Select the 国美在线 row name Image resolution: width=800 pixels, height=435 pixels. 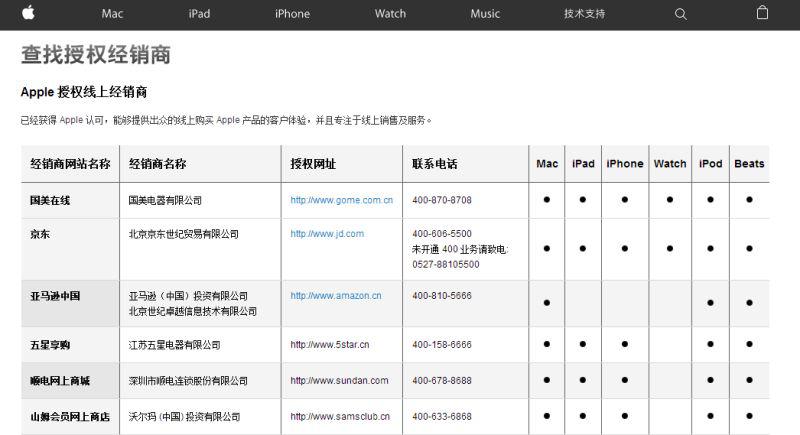click(49, 200)
